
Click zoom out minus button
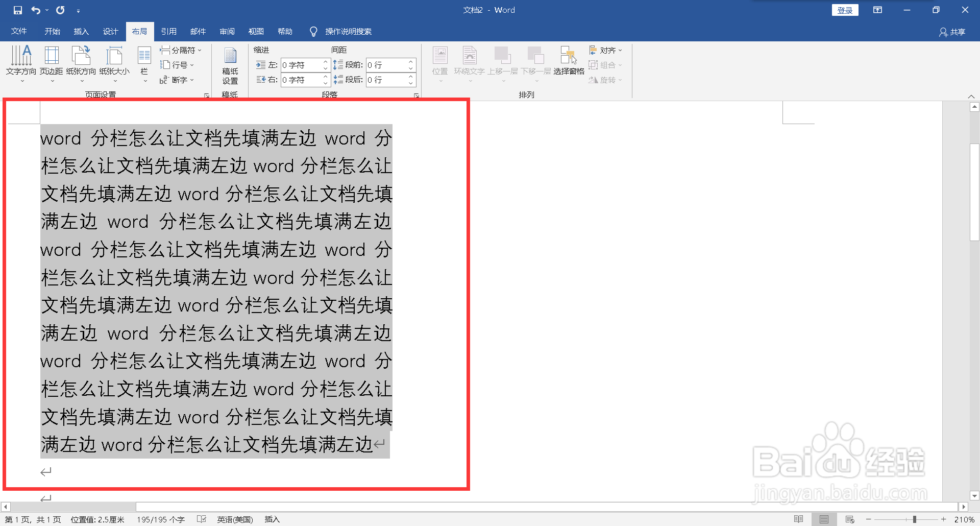[869, 519]
